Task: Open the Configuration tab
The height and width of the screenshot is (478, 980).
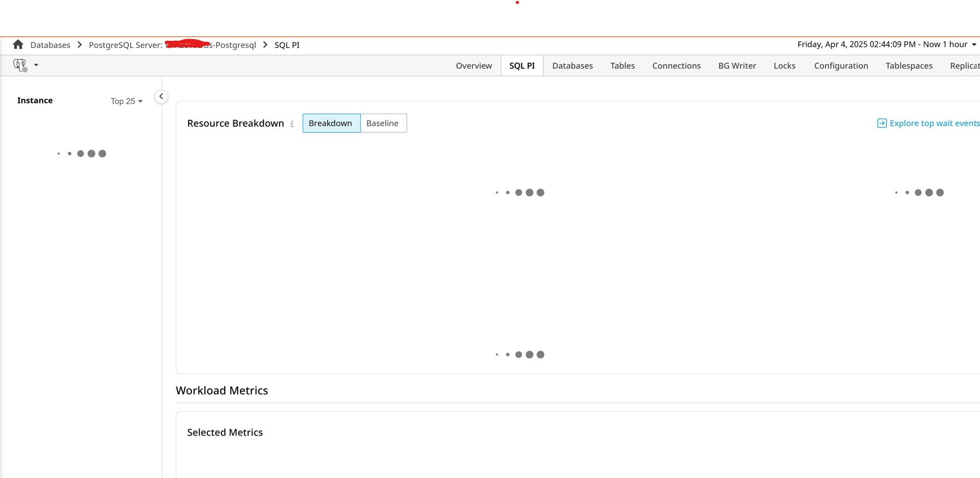Action: (841, 65)
